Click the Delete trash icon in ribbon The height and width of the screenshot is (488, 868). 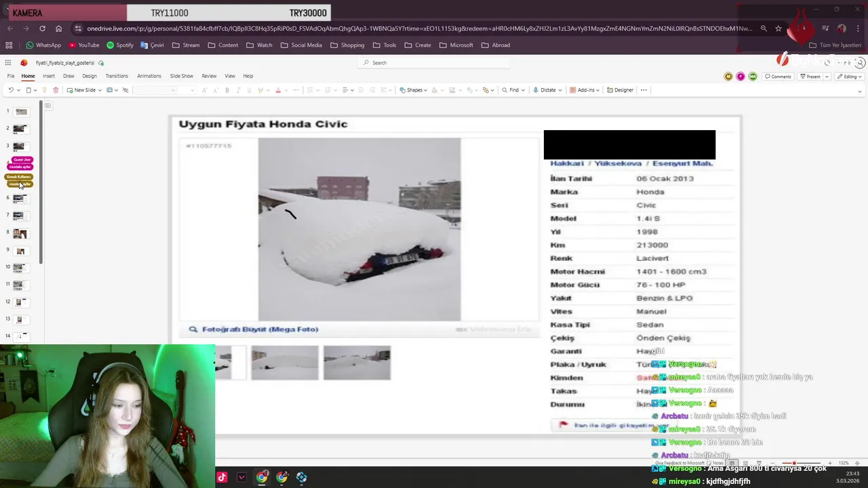pos(56,90)
